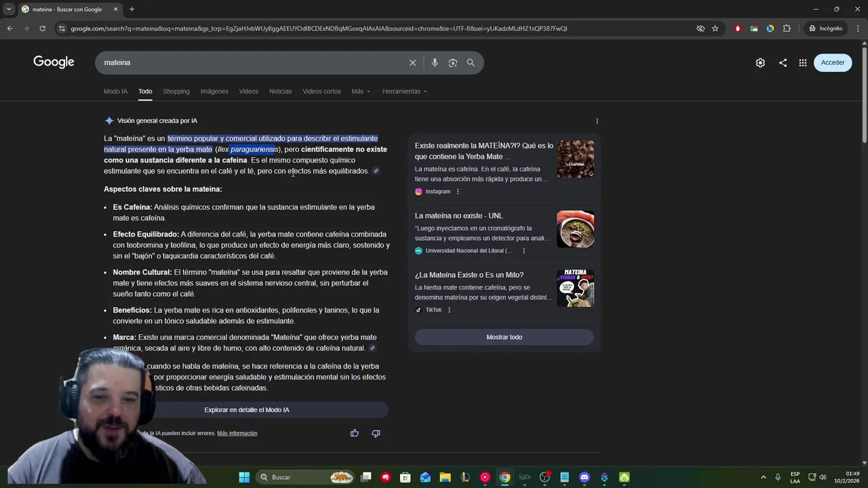Viewport: 868px width, 488px height.
Task: Open File Explorer from the taskbar
Action: tap(445, 477)
